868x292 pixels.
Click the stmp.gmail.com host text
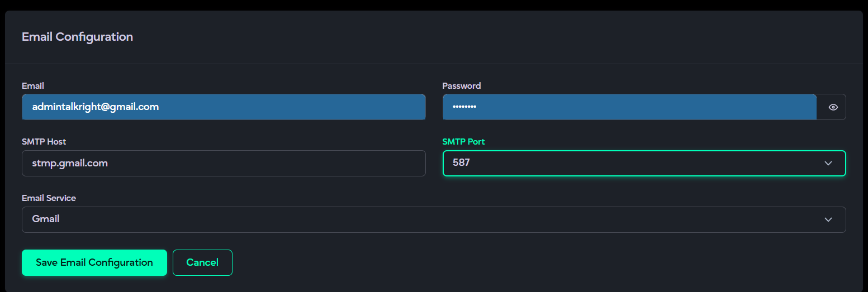click(70, 163)
